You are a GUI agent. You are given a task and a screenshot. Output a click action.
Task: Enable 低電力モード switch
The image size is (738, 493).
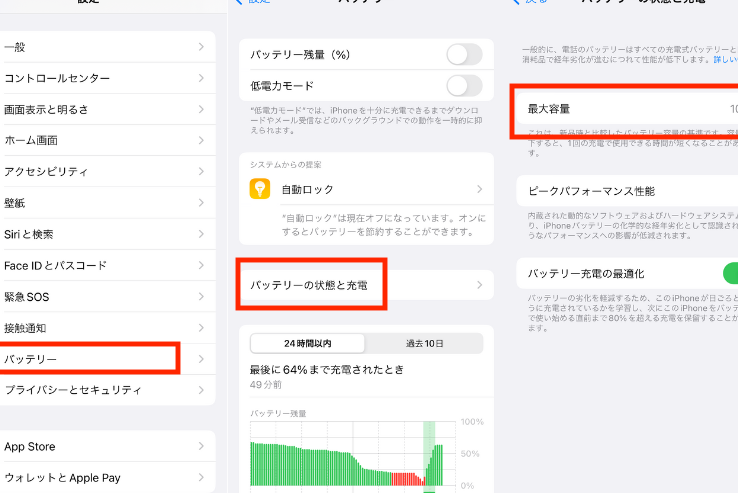click(463, 85)
